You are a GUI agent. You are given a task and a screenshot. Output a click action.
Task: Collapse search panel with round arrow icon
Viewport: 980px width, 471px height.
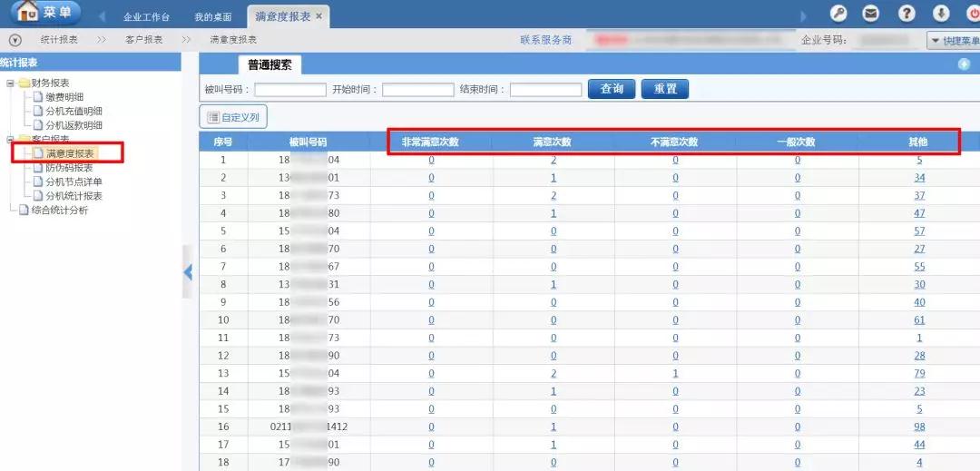[x=964, y=64]
